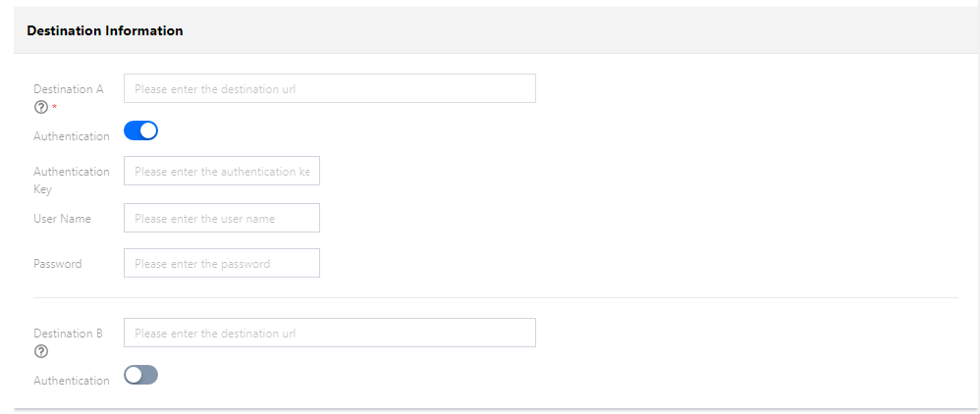The height and width of the screenshot is (414, 980).
Task: Click the red required asterisk for Destination A
Action: 54,107
